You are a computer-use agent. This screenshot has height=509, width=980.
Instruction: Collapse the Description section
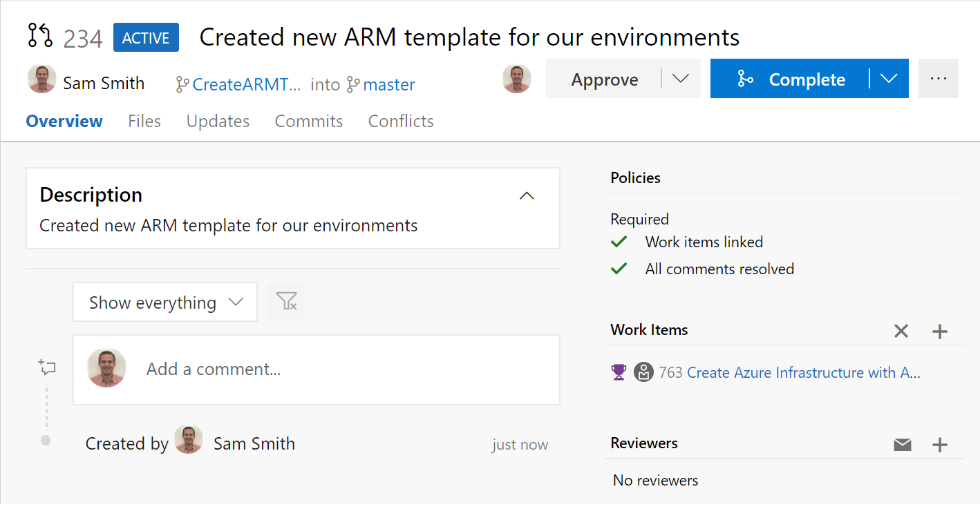click(527, 196)
